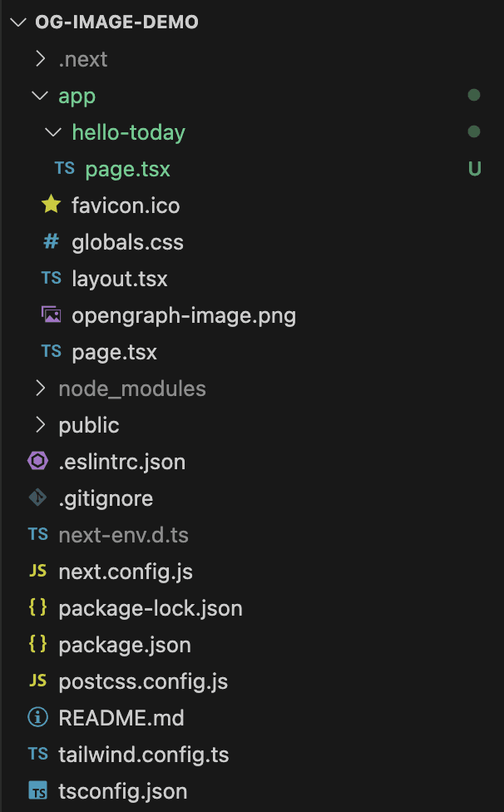Click the ESLint icon beside .eslintrc.json
The width and height of the screenshot is (504, 812).
click(37, 461)
